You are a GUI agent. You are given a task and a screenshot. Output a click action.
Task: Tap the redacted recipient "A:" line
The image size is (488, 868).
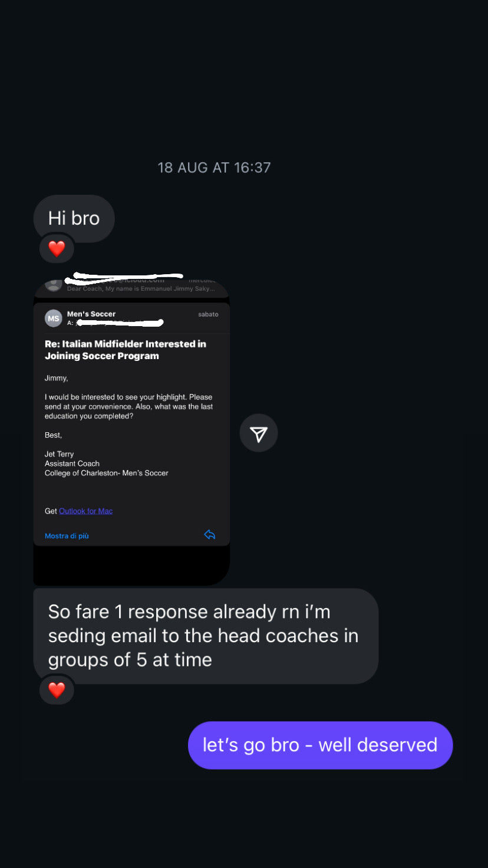(x=115, y=323)
